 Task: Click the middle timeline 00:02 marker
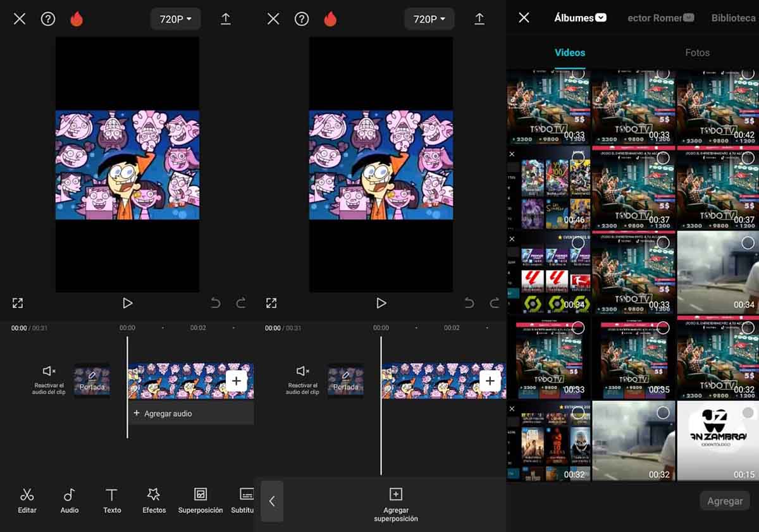452,328
